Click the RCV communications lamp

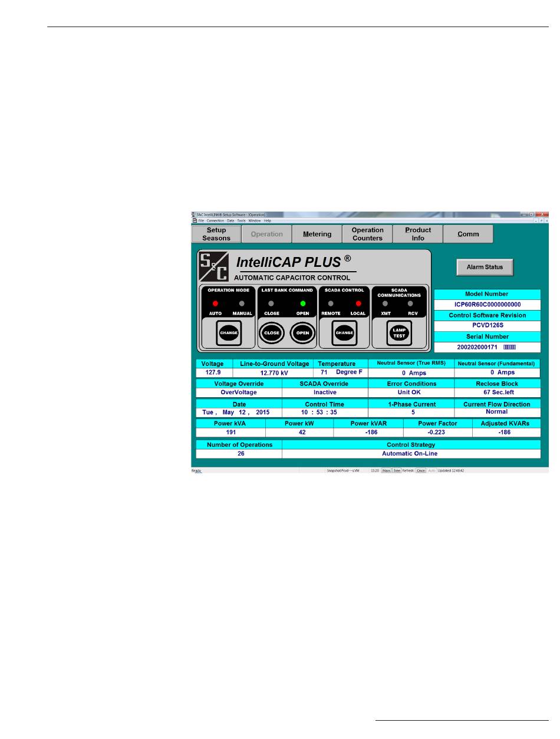pos(411,303)
